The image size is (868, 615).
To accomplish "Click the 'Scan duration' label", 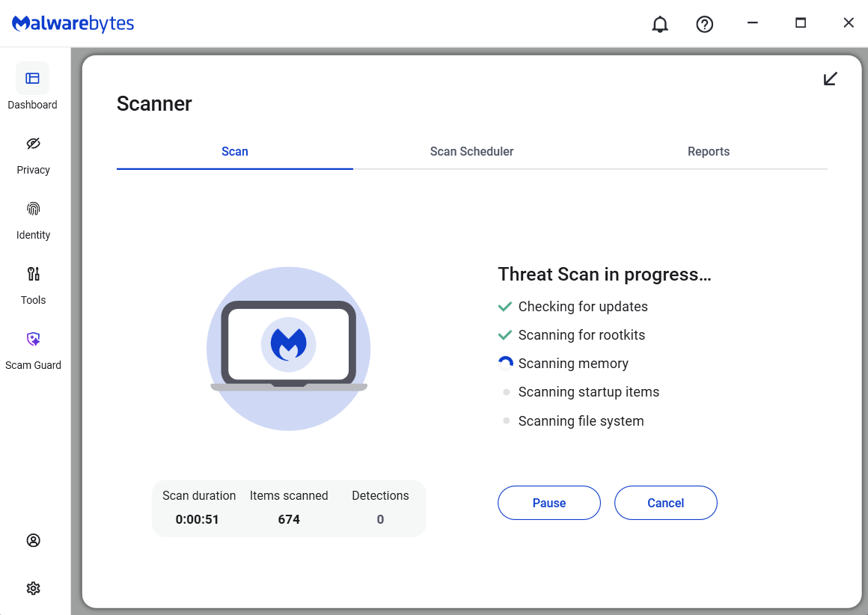I will coord(199,495).
